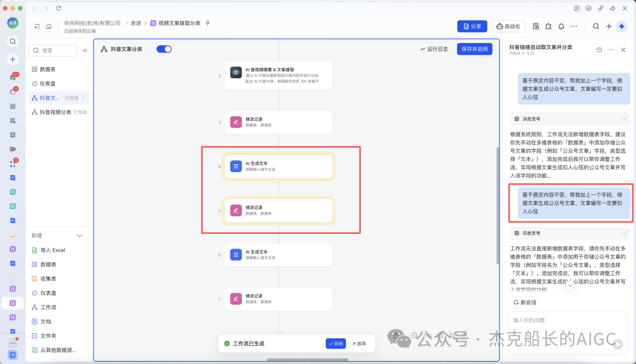Viewport: 636px width, 364px height.
Task: Toggle the sidebar outline icon near home
Action: (x=37, y=27)
